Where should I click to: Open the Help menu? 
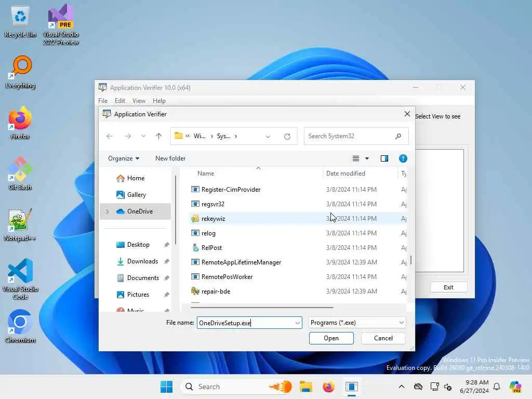click(x=159, y=101)
